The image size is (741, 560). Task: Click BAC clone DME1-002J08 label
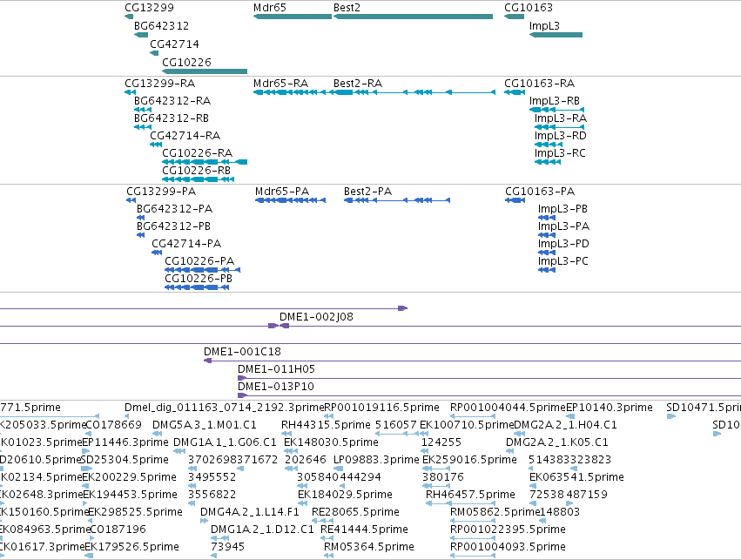pyautogui.click(x=316, y=317)
